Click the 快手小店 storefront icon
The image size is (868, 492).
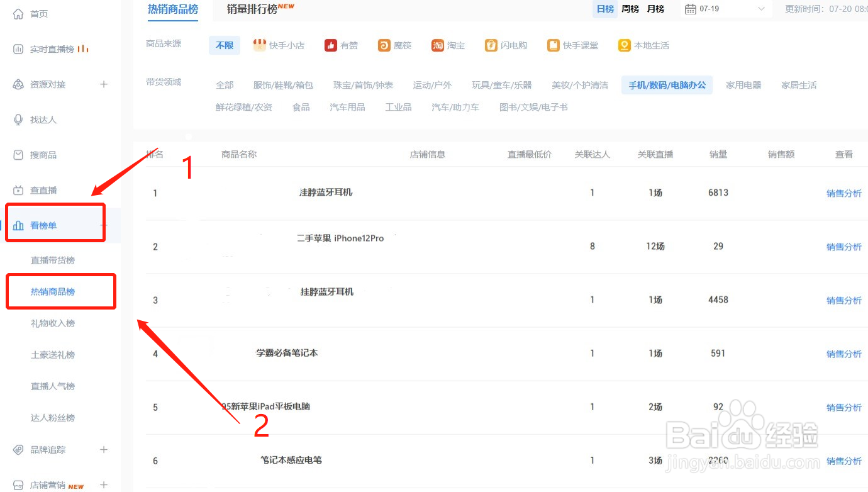(x=260, y=45)
